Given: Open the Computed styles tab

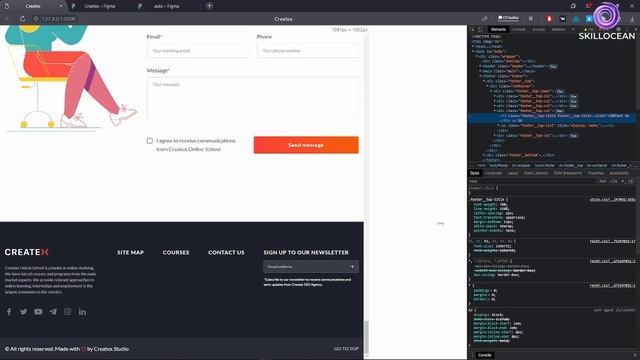Looking at the screenshot, I should point(493,173).
